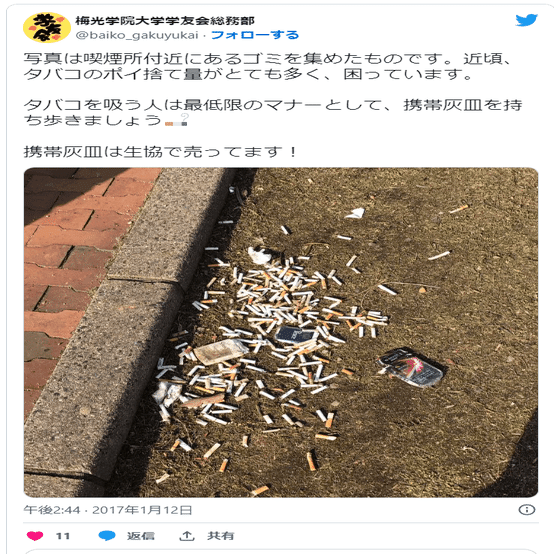Click the Twitter bird logo
The image size is (554, 554).
tap(526, 20)
